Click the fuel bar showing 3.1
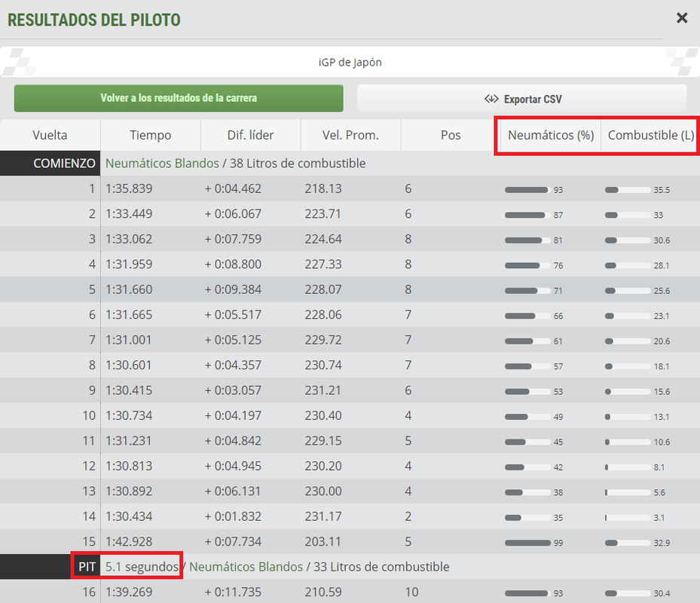Viewport: 700px width, 603px height. (x=628, y=518)
